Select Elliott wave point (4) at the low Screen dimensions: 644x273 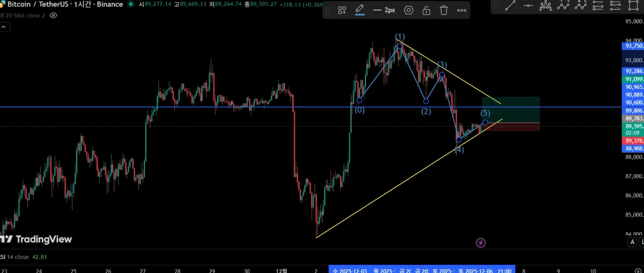[459, 140]
